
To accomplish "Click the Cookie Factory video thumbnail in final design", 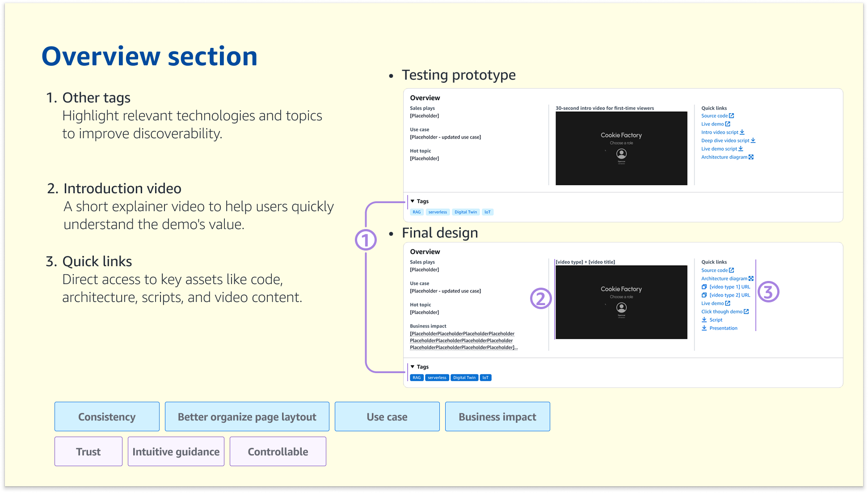I will (x=621, y=302).
